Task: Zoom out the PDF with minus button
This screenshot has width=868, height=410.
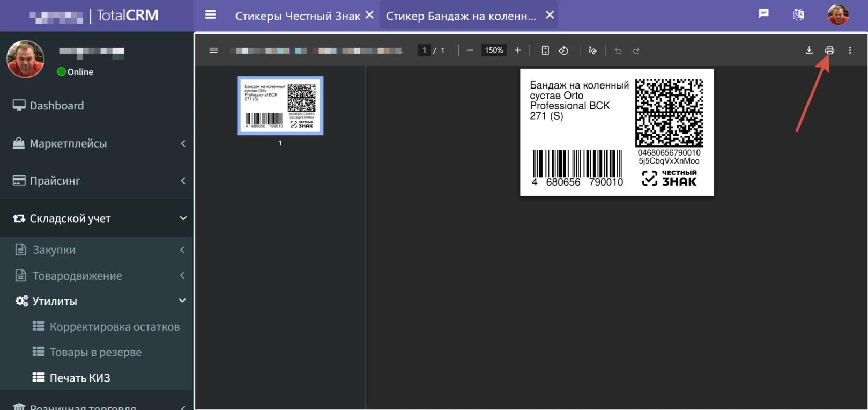Action: [470, 50]
